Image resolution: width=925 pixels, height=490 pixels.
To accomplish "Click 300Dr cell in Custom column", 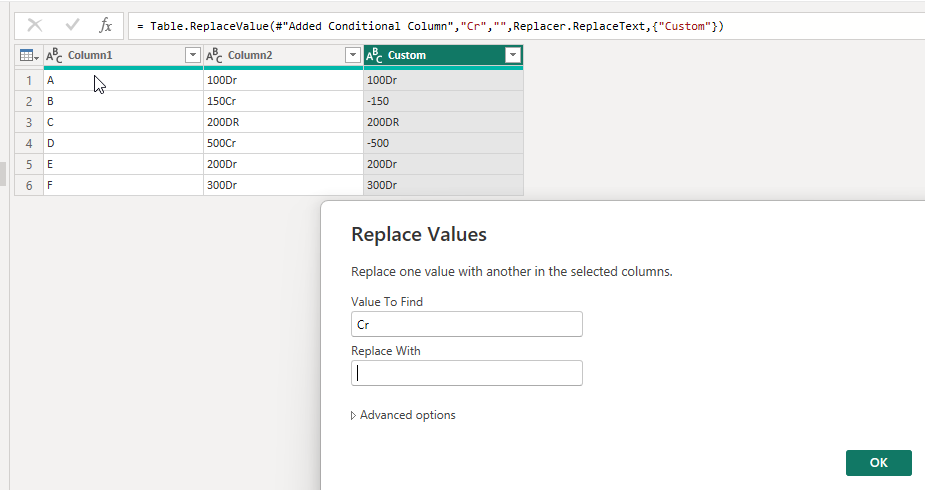I will click(444, 185).
